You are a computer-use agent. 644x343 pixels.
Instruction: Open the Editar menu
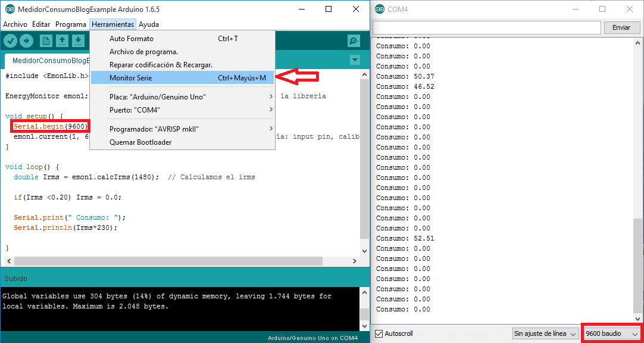41,24
